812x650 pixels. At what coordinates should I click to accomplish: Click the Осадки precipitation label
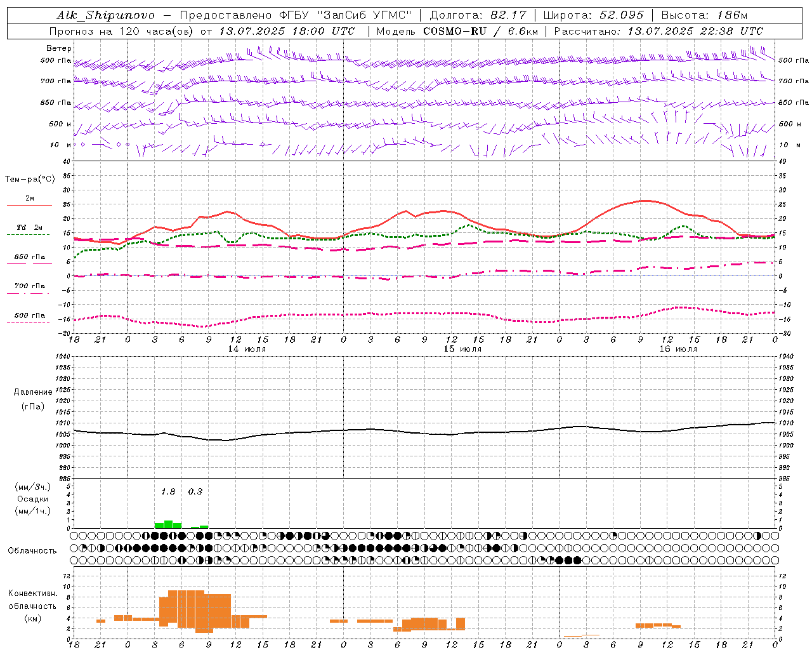point(33,499)
